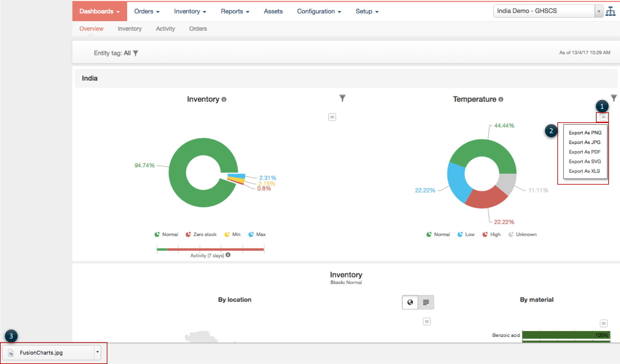The height and width of the screenshot is (364, 620).
Task: Click the Entity tag filter icon
Action: coord(135,53)
